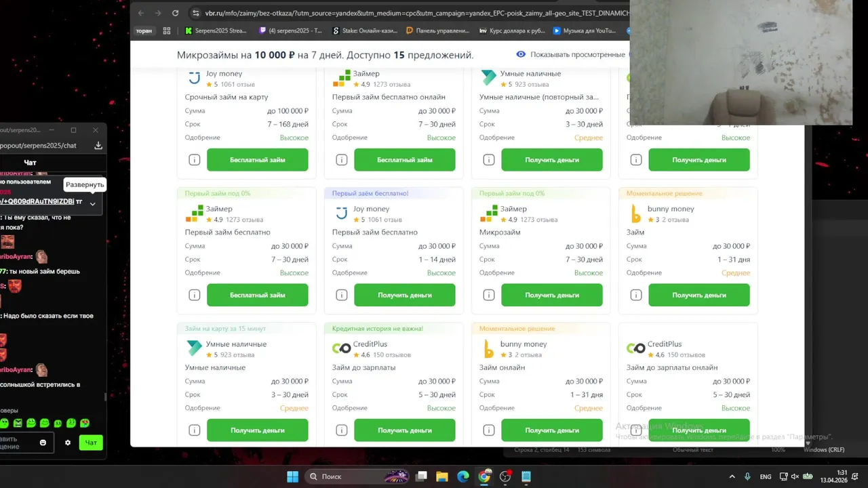Open emoji picker in chat input
Viewport: 868px width, 488px height.
click(x=43, y=443)
